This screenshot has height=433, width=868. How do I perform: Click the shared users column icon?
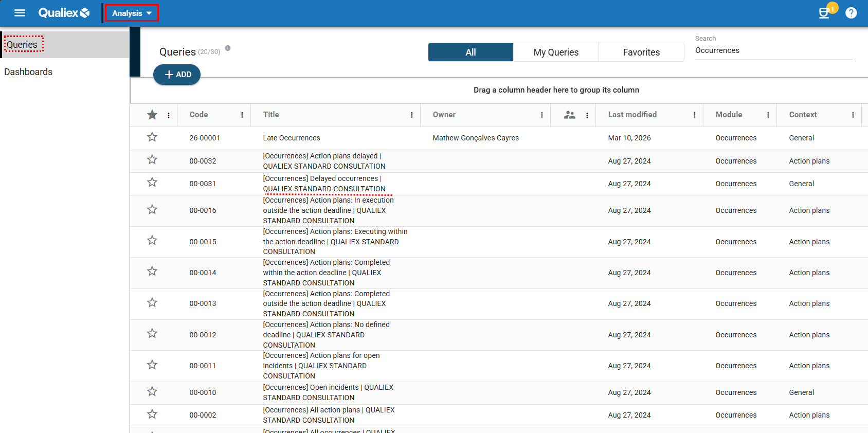point(569,115)
